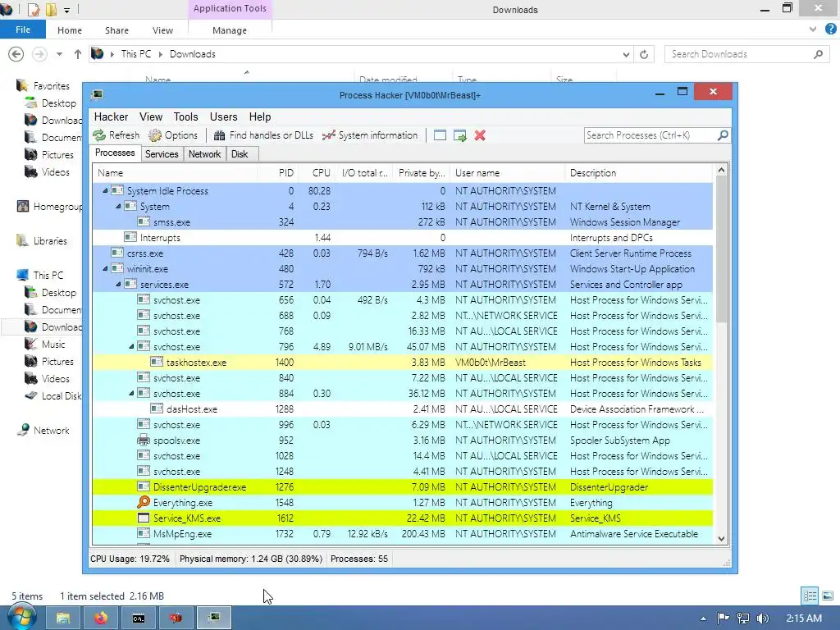Open the Explorer Manage ribbon tab
840x630 pixels.
[x=230, y=30]
